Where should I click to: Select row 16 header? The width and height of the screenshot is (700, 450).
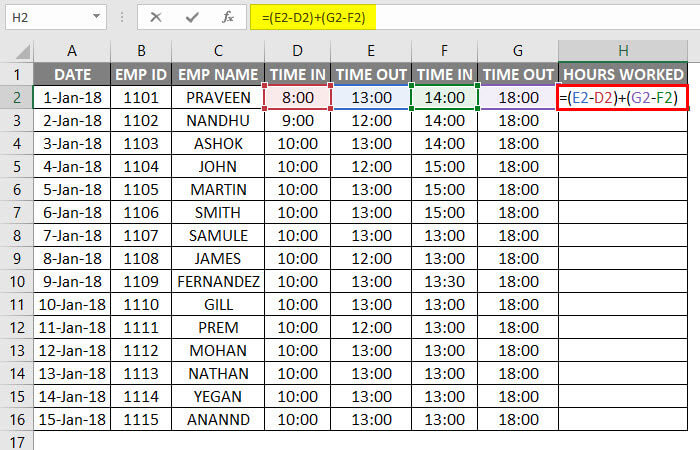pos(17,420)
